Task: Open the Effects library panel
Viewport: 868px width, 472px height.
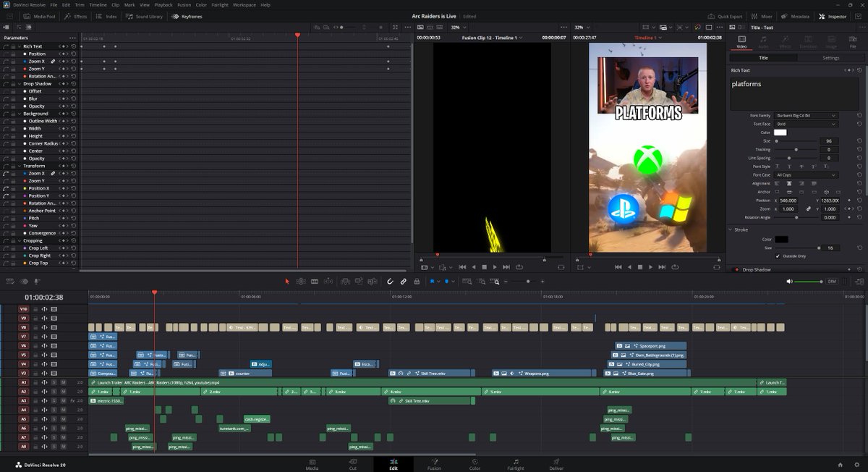Action: pyautogui.click(x=76, y=16)
